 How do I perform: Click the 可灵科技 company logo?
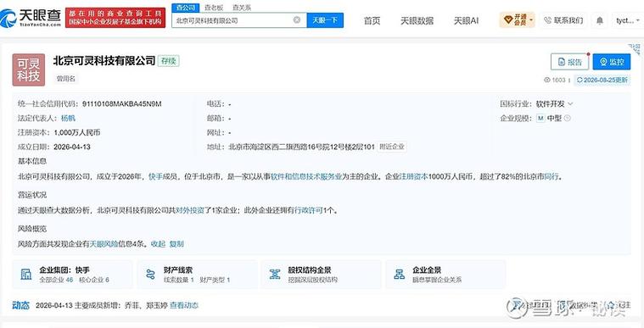point(28,69)
